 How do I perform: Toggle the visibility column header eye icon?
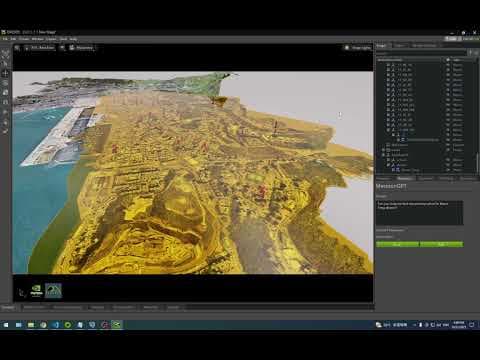coord(448,60)
